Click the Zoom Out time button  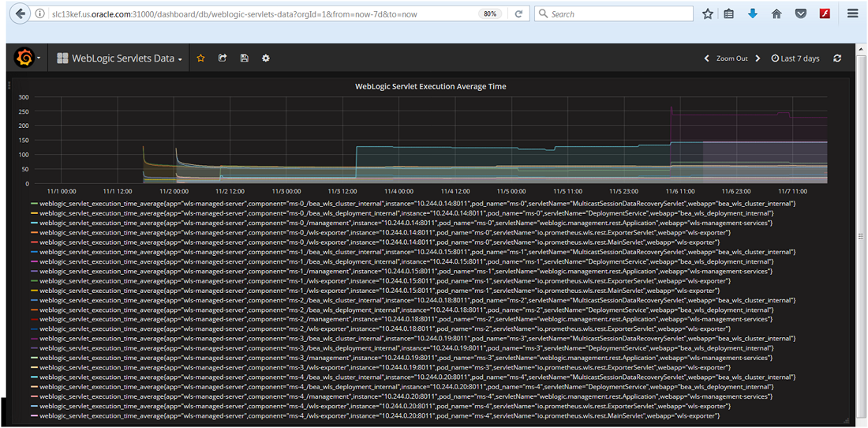point(731,58)
